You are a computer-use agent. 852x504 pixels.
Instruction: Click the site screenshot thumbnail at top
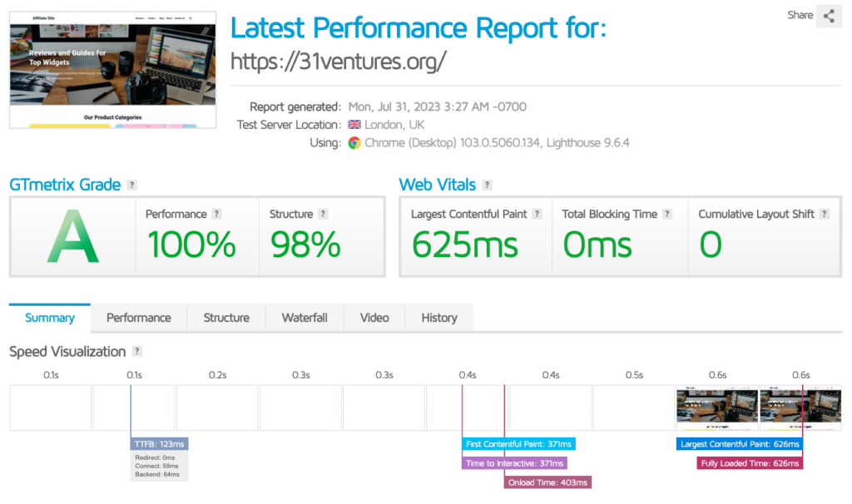(x=112, y=70)
